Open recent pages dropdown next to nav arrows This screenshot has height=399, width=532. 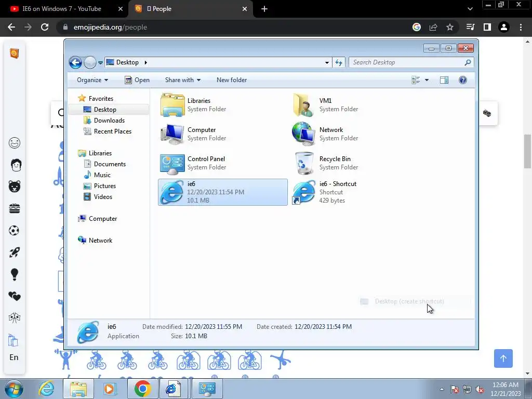[100, 63]
